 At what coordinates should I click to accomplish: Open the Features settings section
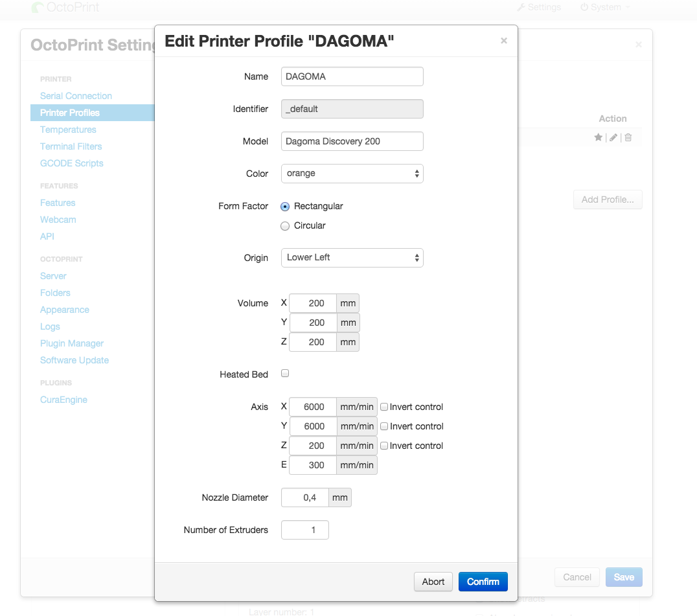(58, 203)
